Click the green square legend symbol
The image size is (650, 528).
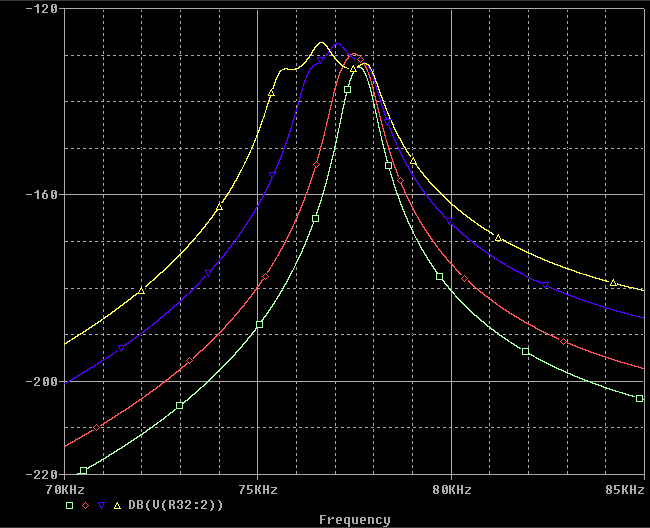[x=70, y=505]
